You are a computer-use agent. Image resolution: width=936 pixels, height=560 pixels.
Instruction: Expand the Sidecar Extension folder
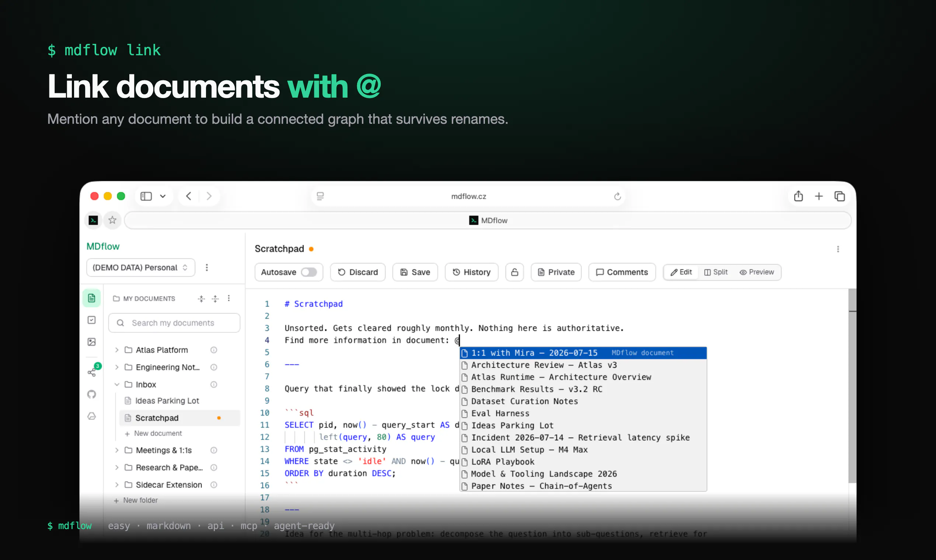coord(117,485)
